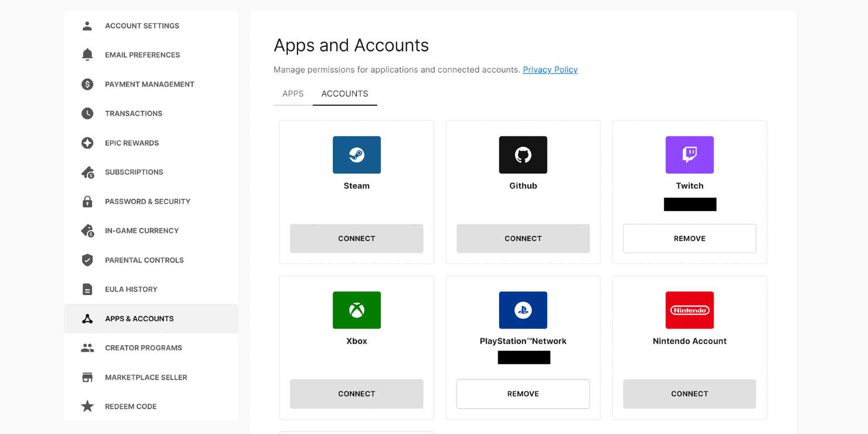Click the Apps and Accounts page heading
Viewport: 868px width, 434px height.
[x=351, y=45]
